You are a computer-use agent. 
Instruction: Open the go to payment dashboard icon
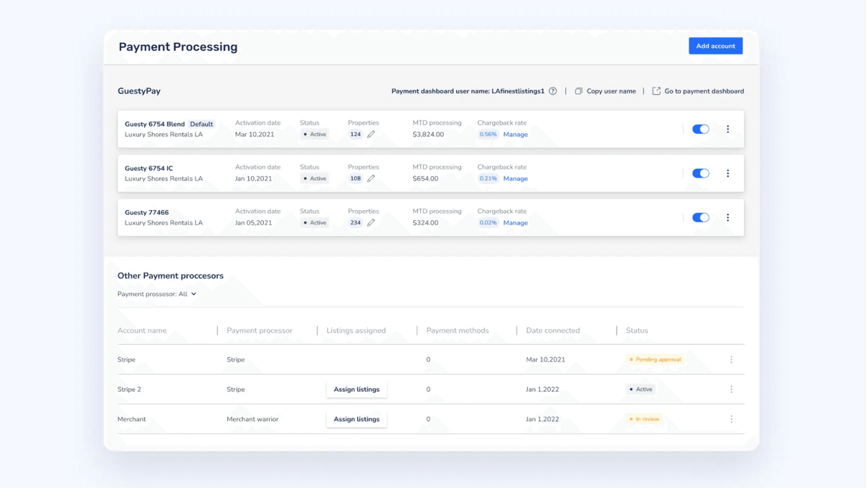656,91
